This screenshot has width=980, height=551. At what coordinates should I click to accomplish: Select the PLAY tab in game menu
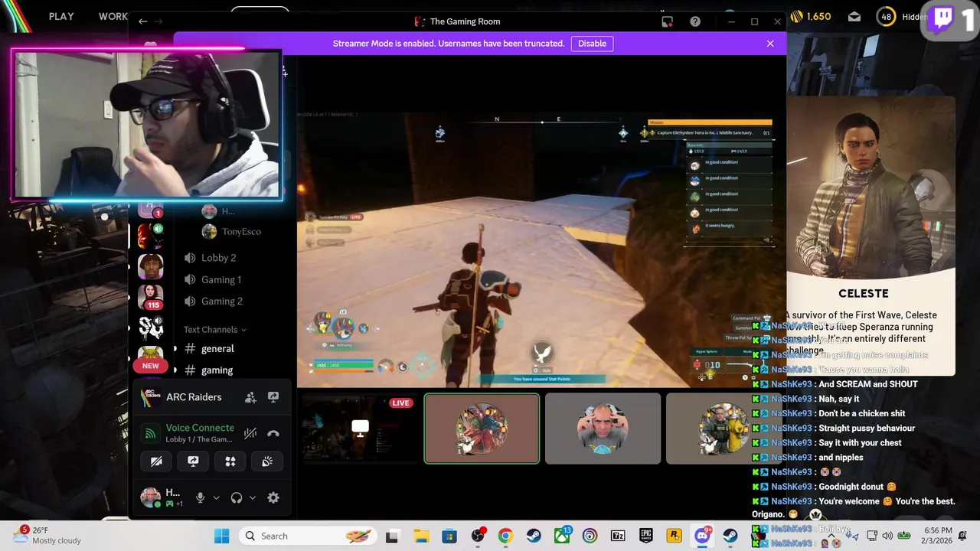click(x=61, y=16)
